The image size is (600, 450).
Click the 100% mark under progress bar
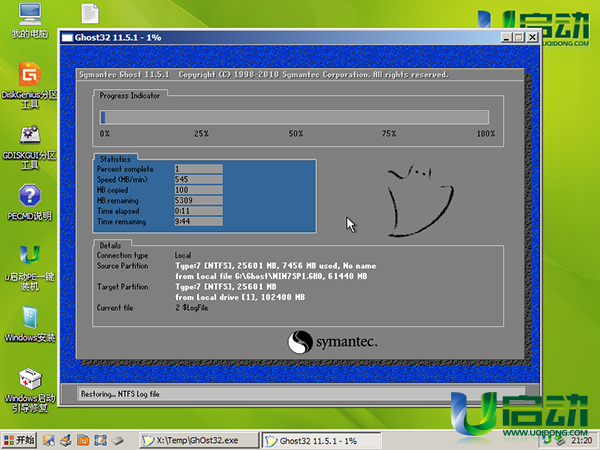coord(486,134)
